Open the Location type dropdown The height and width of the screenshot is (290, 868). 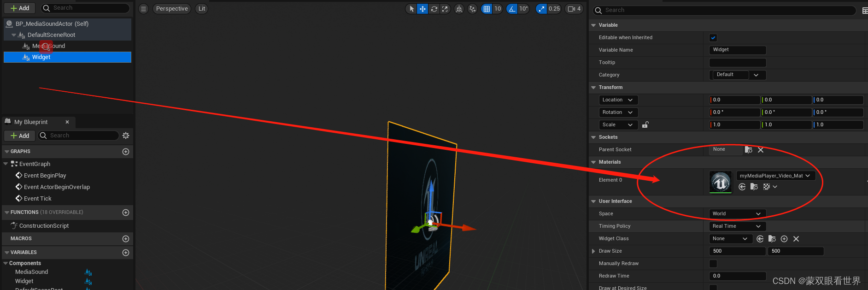(x=618, y=100)
